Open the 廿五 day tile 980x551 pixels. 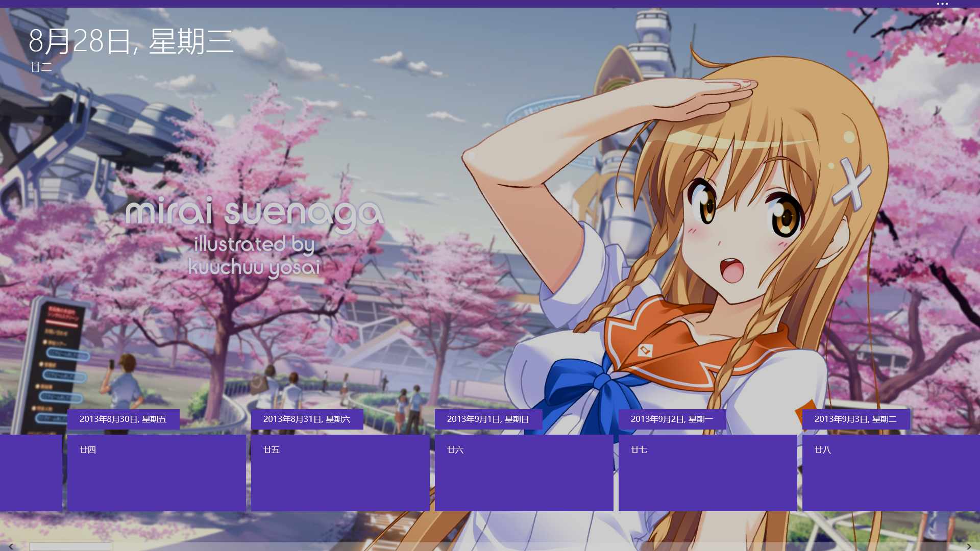tap(340, 472)
